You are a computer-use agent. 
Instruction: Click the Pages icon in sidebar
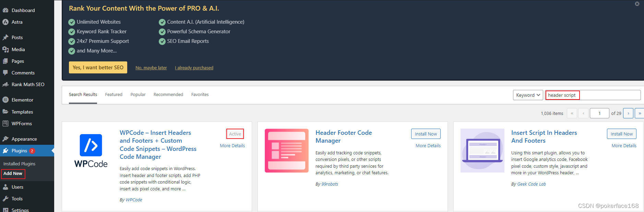(x=5, y=61)
